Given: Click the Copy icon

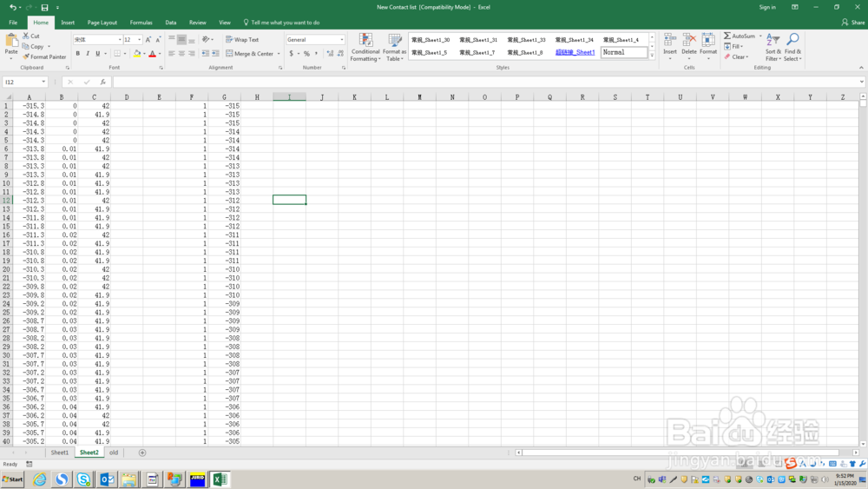Looking at the screenshot, I should click(x=26, y=47).
